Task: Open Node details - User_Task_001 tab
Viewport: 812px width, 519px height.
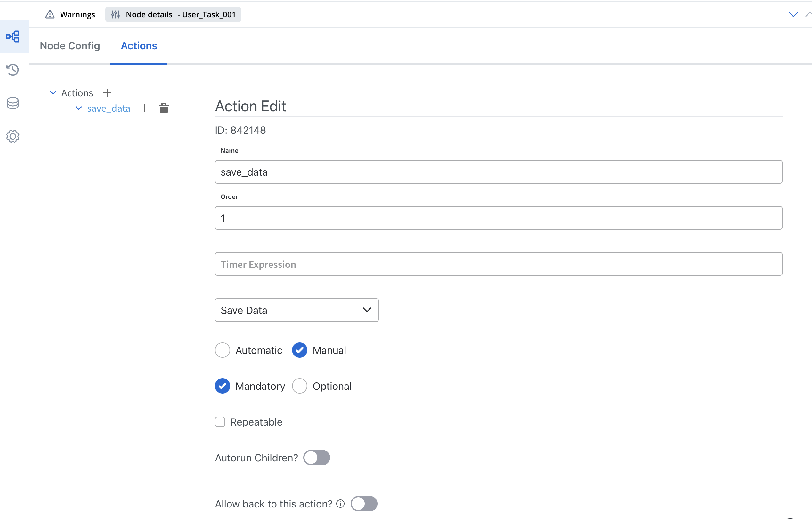Action: (x=173, y=14)
